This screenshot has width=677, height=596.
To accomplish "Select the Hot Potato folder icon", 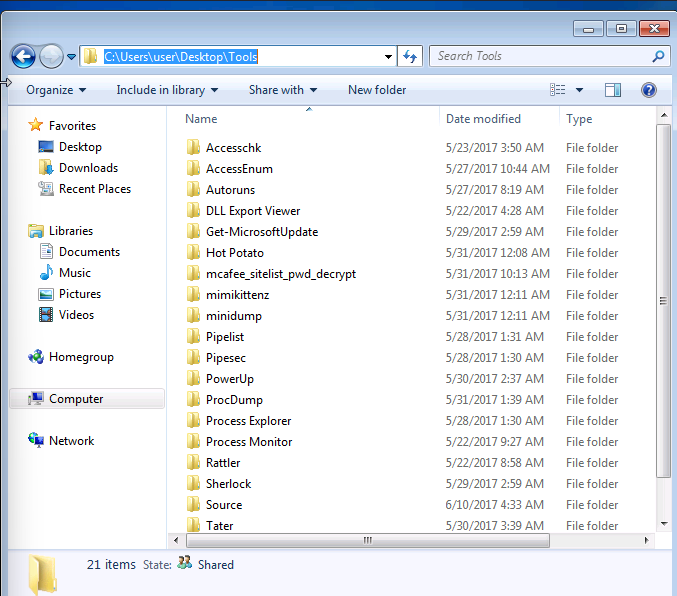I will [x=193, y=252].
